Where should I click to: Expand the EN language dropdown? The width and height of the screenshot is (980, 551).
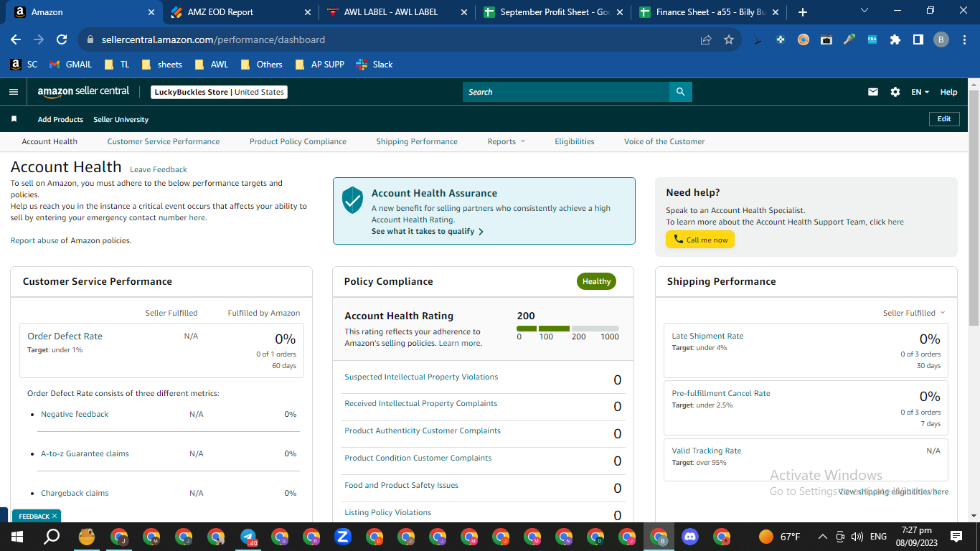(920, 92)
